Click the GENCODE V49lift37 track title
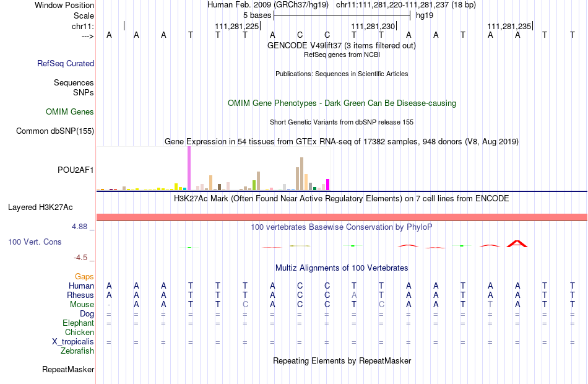588x384 pixels. [342, 45]
